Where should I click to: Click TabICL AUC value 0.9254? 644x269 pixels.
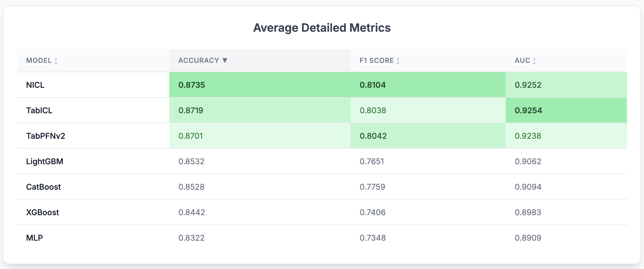coord(528,110)
